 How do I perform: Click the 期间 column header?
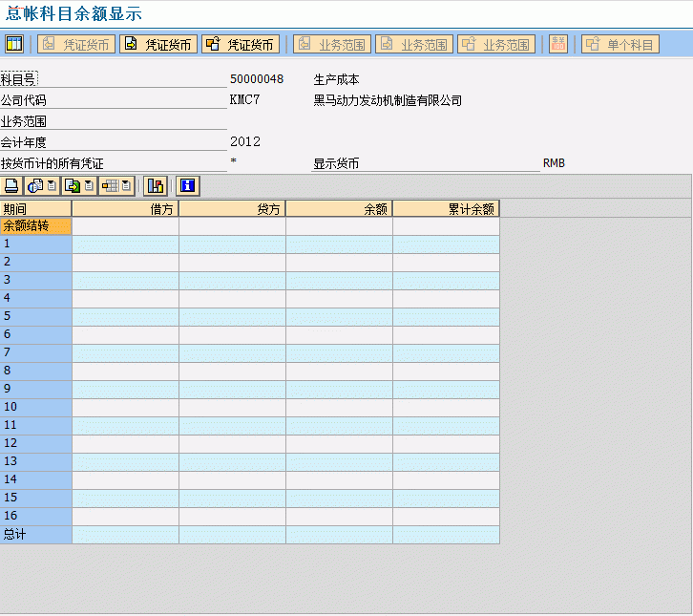click(35, 209)
